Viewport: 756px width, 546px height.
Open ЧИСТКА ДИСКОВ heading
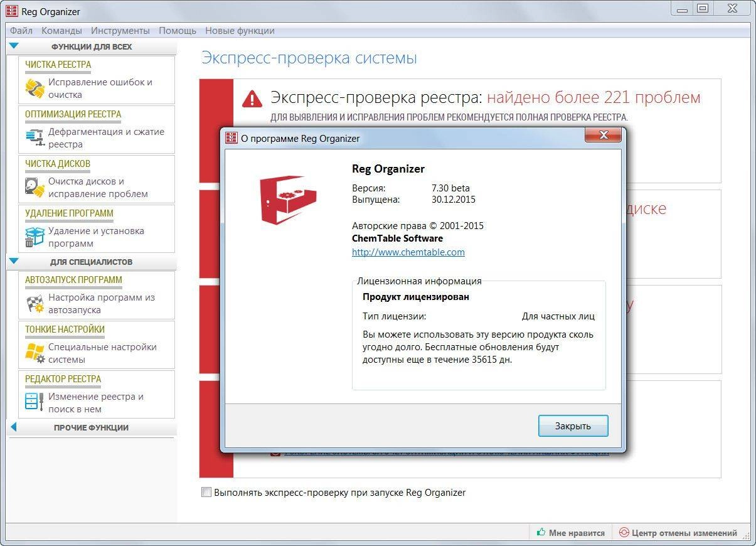(58, 164)
